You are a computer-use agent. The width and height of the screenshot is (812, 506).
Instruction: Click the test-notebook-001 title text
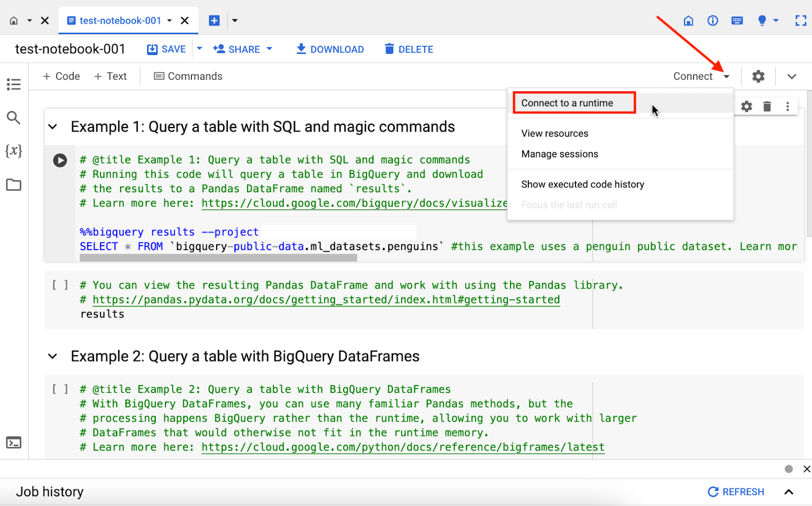pos(70,49)
